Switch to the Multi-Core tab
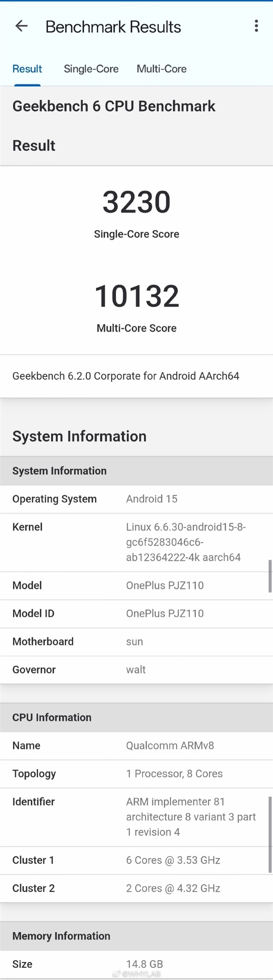This screenshot has width=273, height=980. click(162, 69)
